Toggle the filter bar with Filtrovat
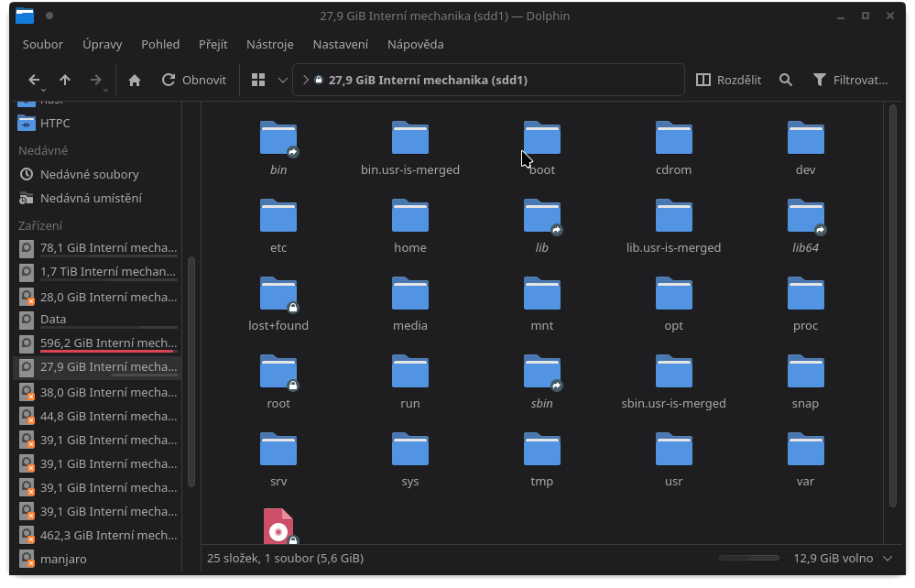 tap(851, 80)
